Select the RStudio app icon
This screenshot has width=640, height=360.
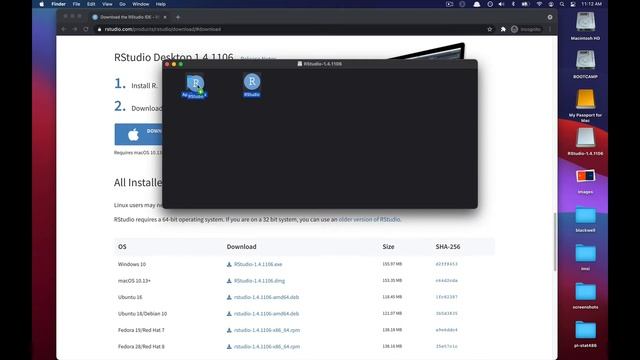pyautogui.click(x=252, y=85)
